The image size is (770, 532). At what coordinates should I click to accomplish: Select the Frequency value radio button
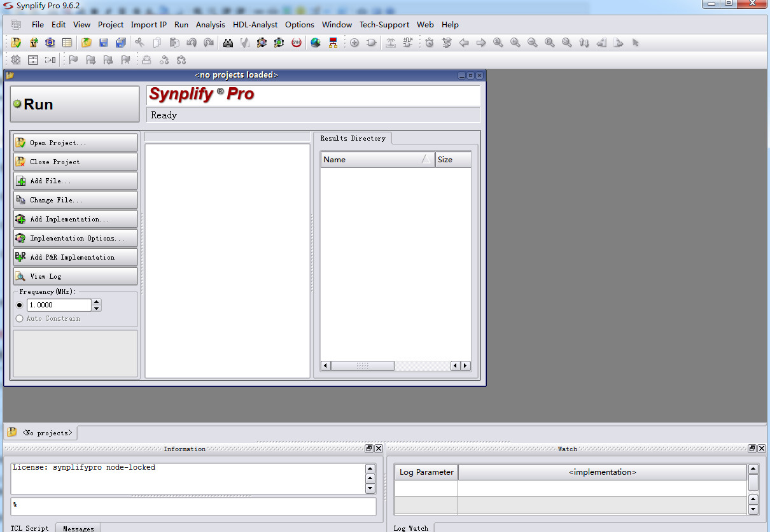coord(19,305)
